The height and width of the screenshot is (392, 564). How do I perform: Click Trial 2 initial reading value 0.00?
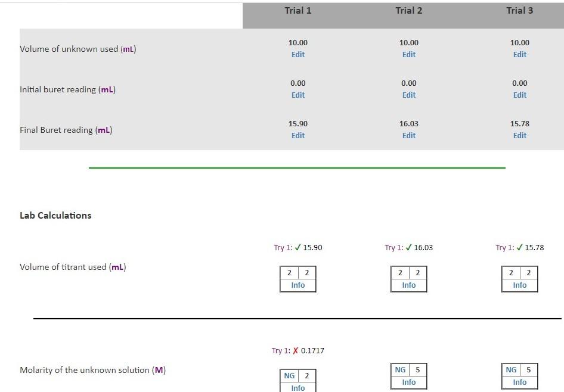click(x=408, y=83)
